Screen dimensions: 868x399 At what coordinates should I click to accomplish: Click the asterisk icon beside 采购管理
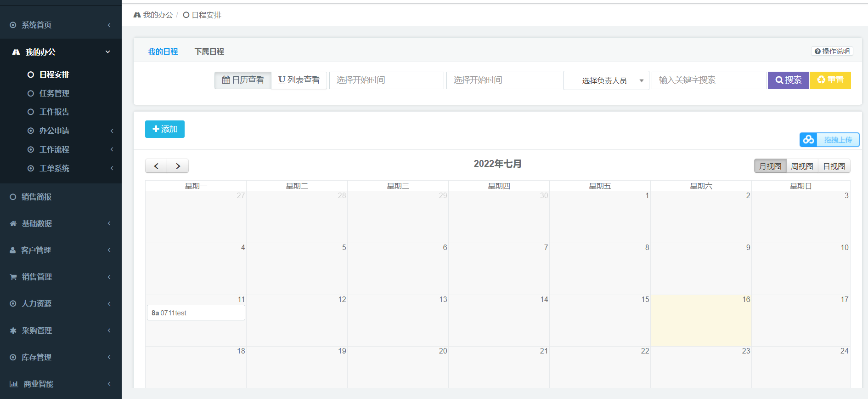pyautogui.click(x=13, y=331)
